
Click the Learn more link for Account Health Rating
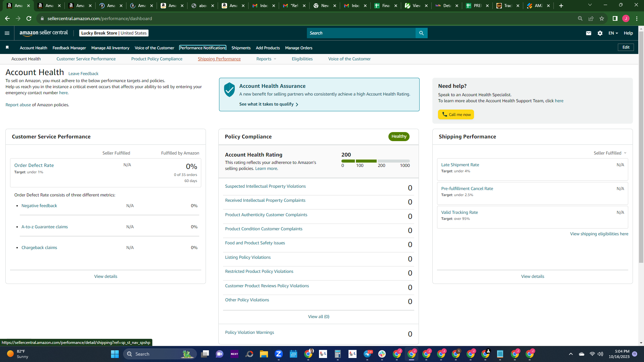click(x=266, y=169)
